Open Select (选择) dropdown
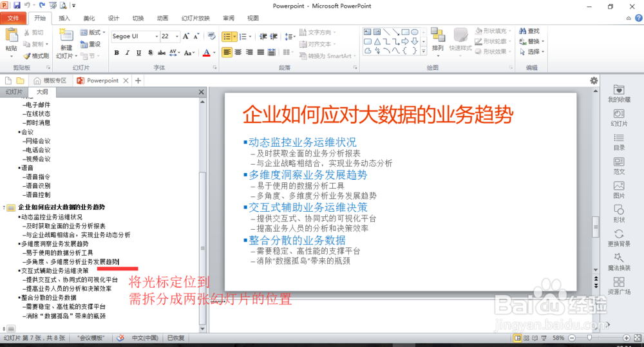The image size is (644, 347). pos(532,52)
